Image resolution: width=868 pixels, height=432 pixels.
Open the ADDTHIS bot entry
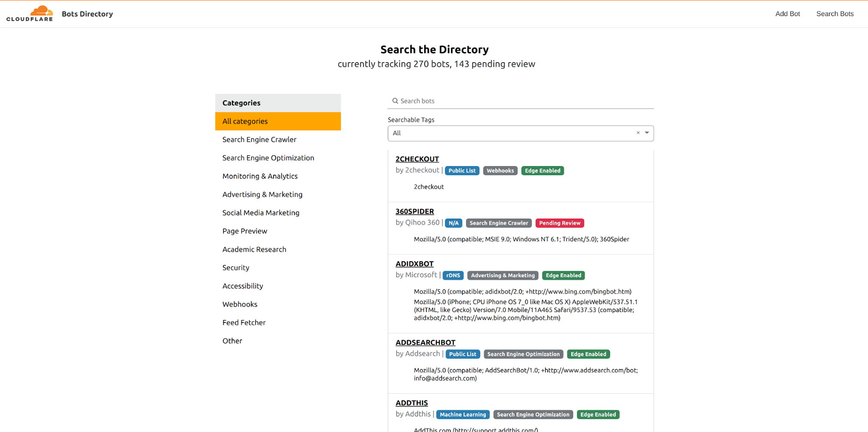coord(412,403)
